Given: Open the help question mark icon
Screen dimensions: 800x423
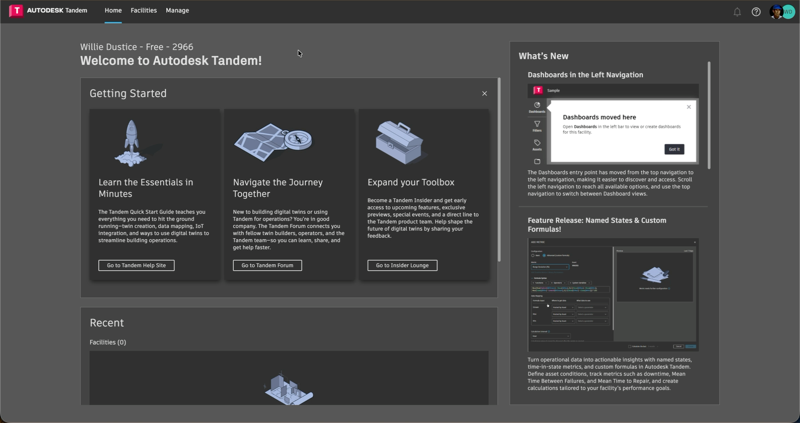Looking at the screenshot, I should [756, 12].
